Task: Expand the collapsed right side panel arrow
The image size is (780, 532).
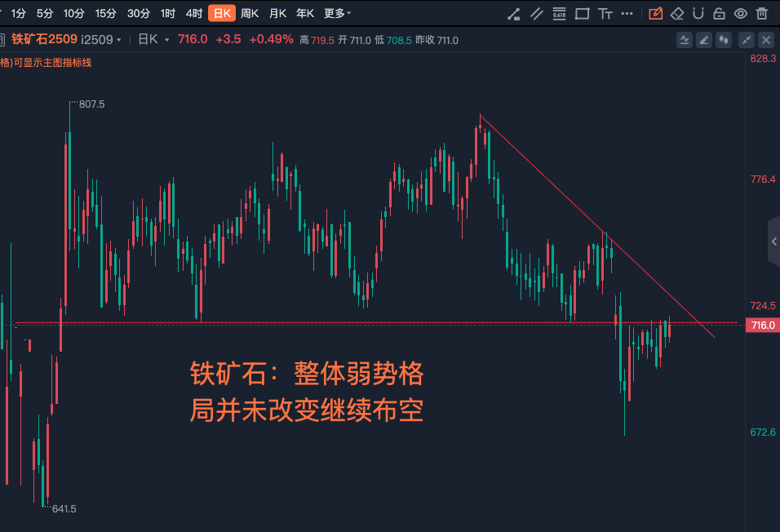Action: (774, 242)
